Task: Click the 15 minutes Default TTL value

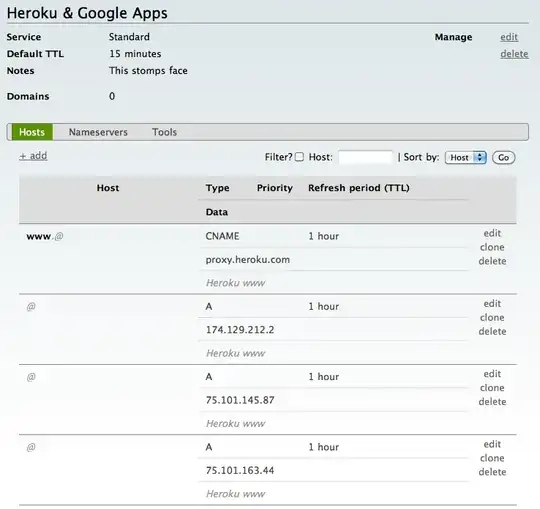Action: (x=135, y=54)
